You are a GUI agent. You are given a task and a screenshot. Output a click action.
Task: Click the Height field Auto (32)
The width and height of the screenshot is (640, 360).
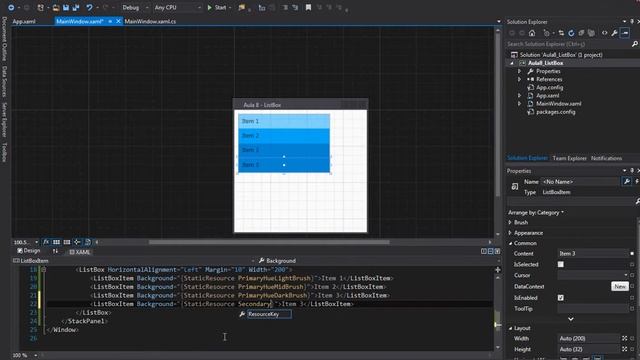click(588, 349)
